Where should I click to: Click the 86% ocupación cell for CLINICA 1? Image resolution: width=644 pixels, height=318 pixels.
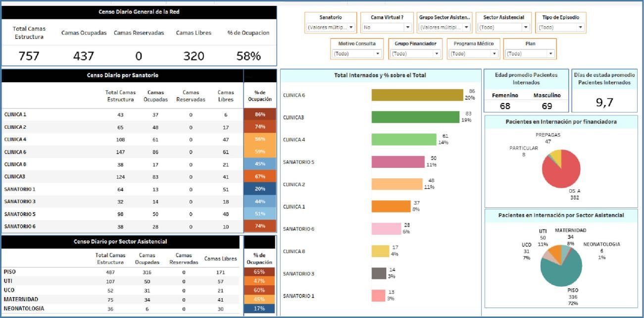pos(260,114)
